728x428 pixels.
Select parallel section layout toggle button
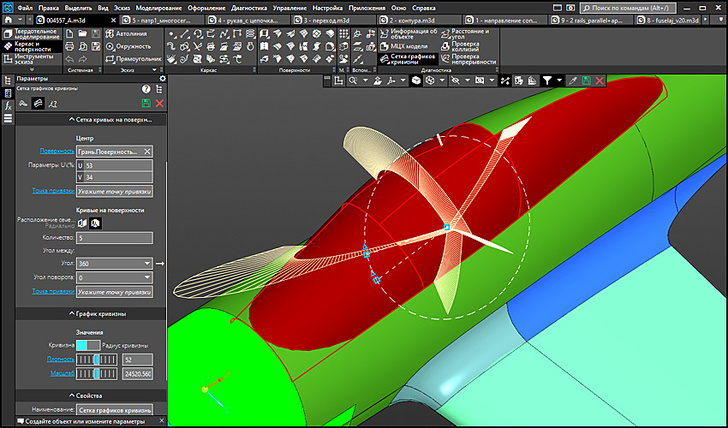point(83,223)
